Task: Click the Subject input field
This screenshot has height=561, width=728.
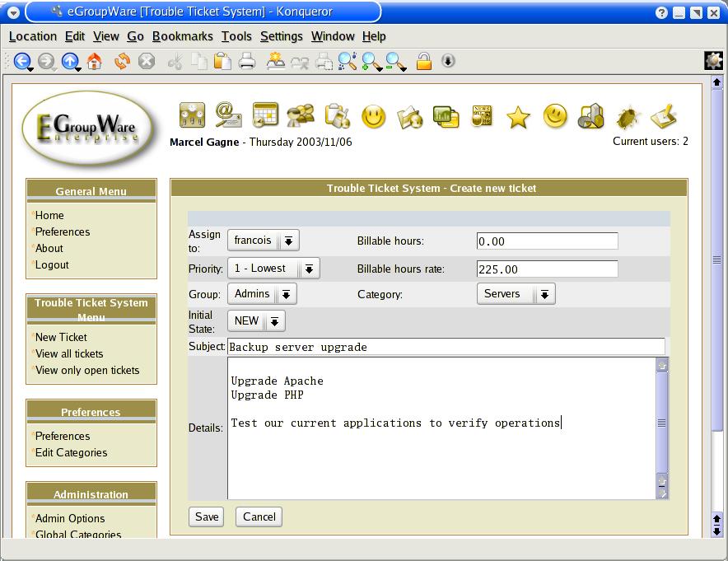Action: [446, 347]
